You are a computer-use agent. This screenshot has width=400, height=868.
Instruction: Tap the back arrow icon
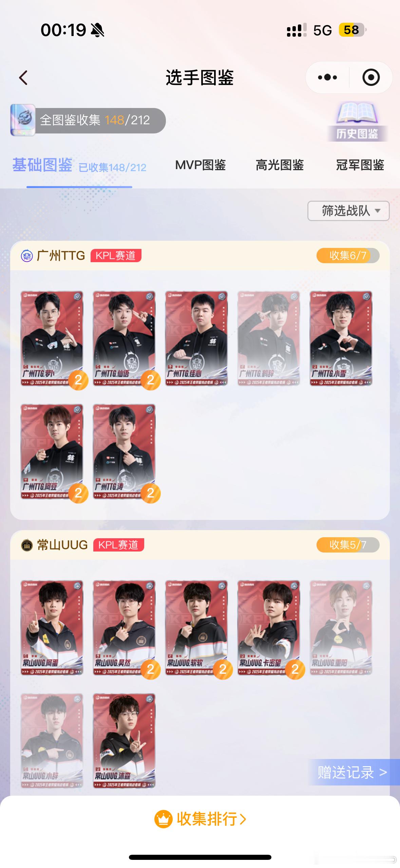coord(23,78)
